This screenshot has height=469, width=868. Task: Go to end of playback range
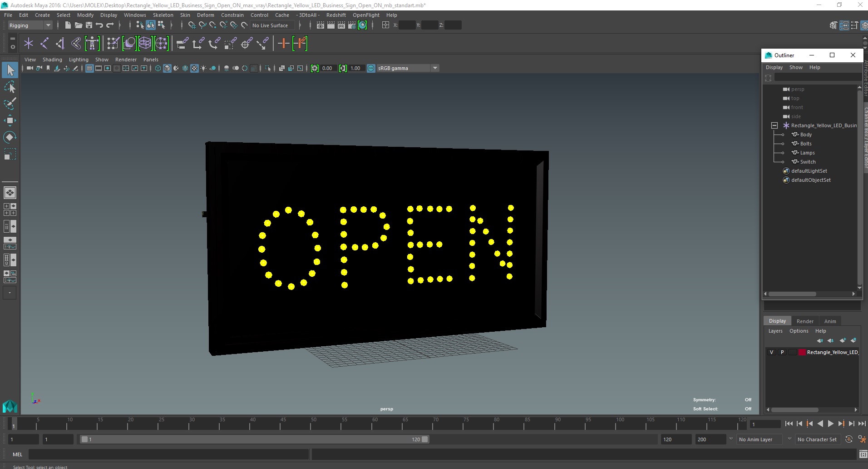click(862, 424)
